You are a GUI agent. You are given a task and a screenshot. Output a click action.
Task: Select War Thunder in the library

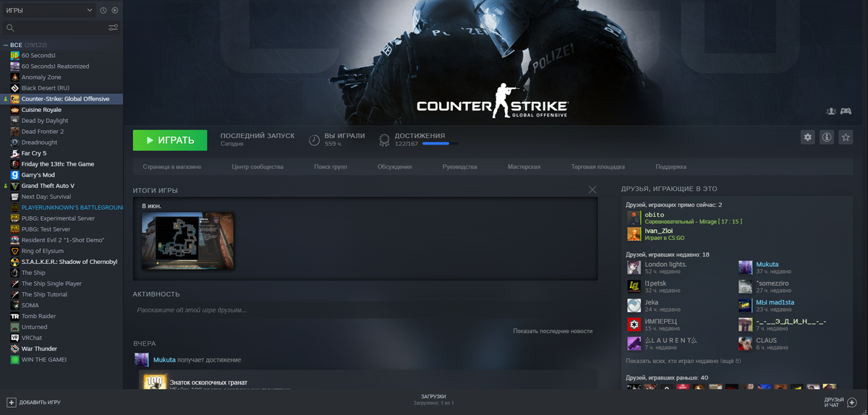39,348
